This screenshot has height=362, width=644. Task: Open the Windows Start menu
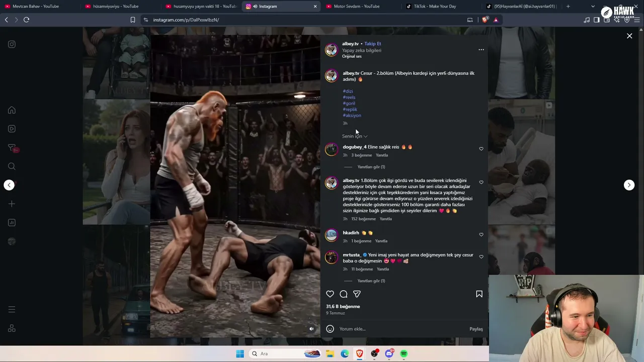click(x=240, y=354)
